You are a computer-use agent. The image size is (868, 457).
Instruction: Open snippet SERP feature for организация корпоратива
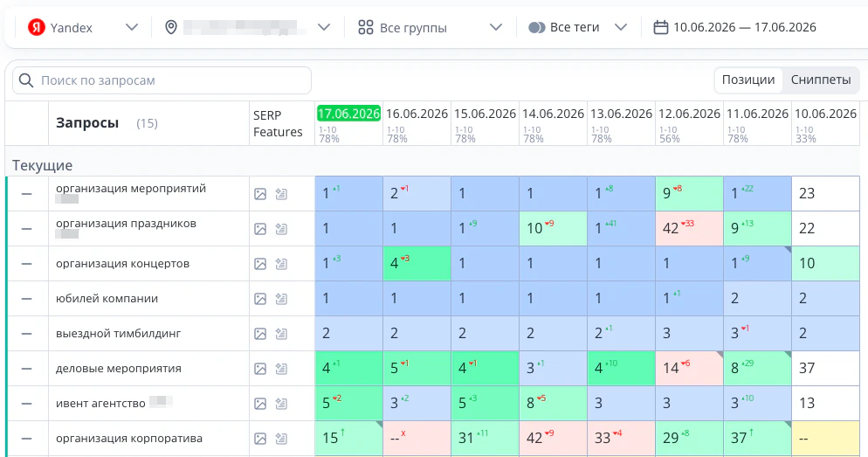281,438
